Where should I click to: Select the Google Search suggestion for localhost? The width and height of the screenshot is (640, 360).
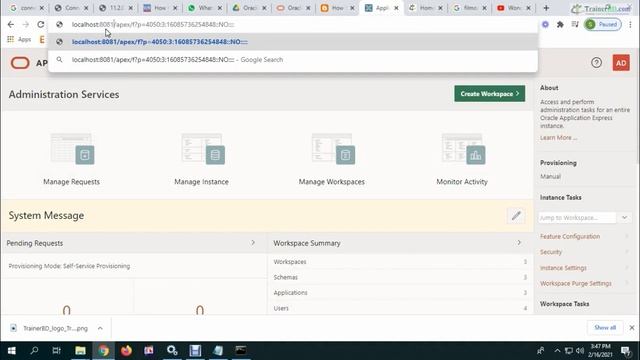point(293,60)
